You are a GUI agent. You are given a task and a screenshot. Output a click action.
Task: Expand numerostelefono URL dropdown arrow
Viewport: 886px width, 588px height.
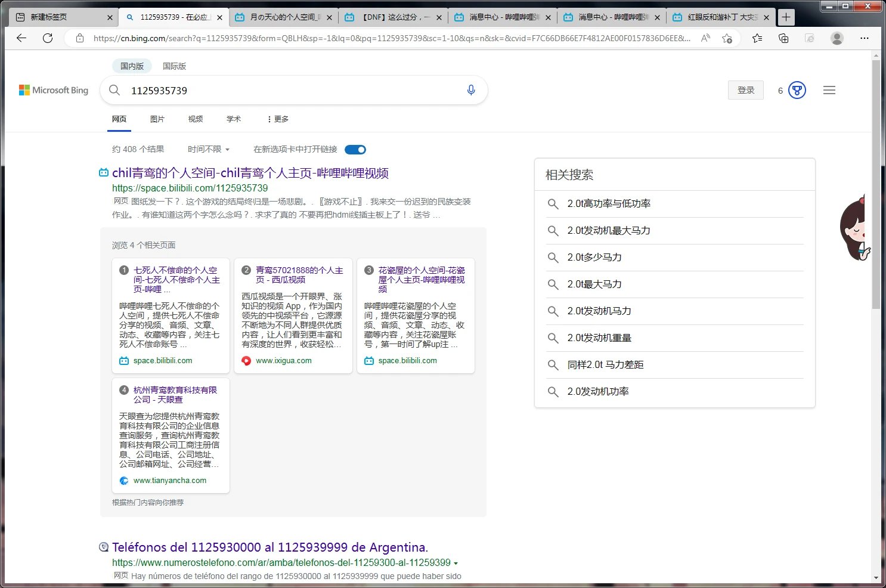pyautogui.click(x=456, y=563)
